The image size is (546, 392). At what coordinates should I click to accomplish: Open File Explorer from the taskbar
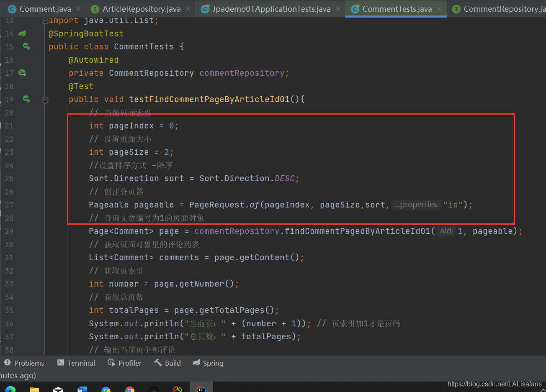pos(34,389)
